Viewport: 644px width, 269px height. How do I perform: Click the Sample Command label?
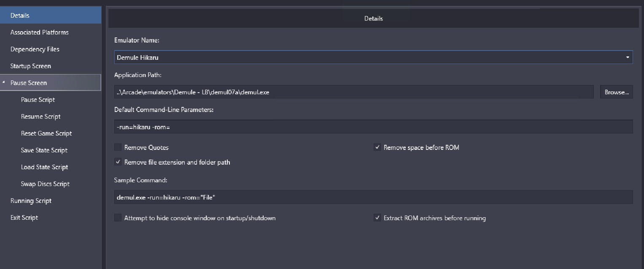coord(141,180)
